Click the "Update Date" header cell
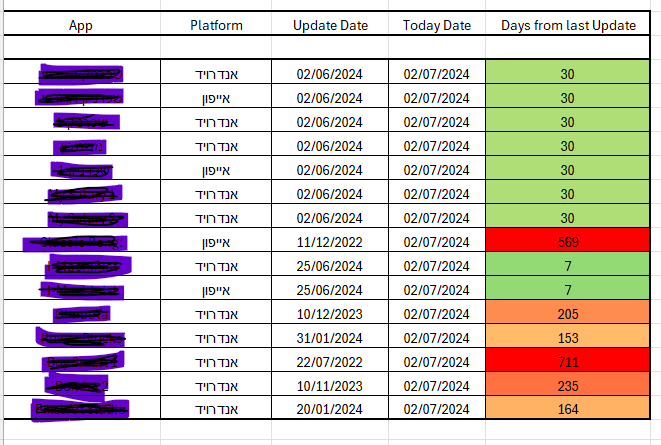The width and height of the screenshot is (661, 445). coord(330,25)
